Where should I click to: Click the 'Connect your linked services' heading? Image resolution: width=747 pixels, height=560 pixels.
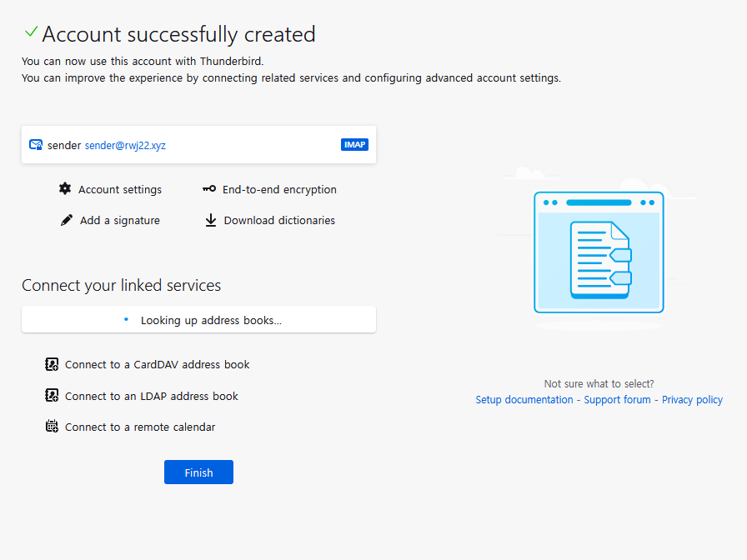point(122,285)
